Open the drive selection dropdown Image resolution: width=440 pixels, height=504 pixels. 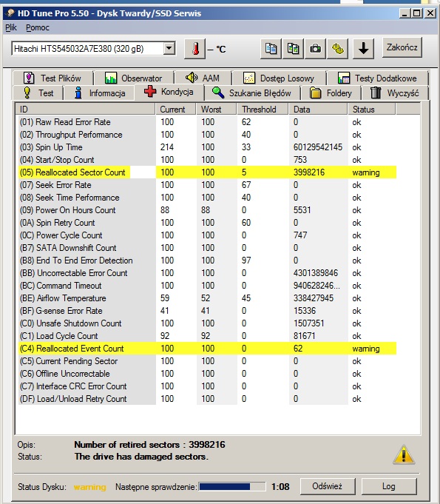click(169, 49)
